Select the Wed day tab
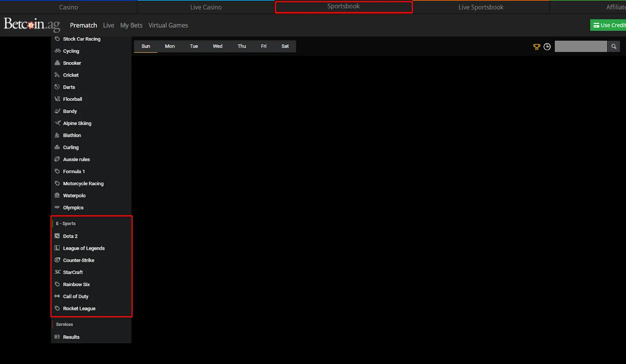Viewport: 626px width, 364px height. (218, 46)
